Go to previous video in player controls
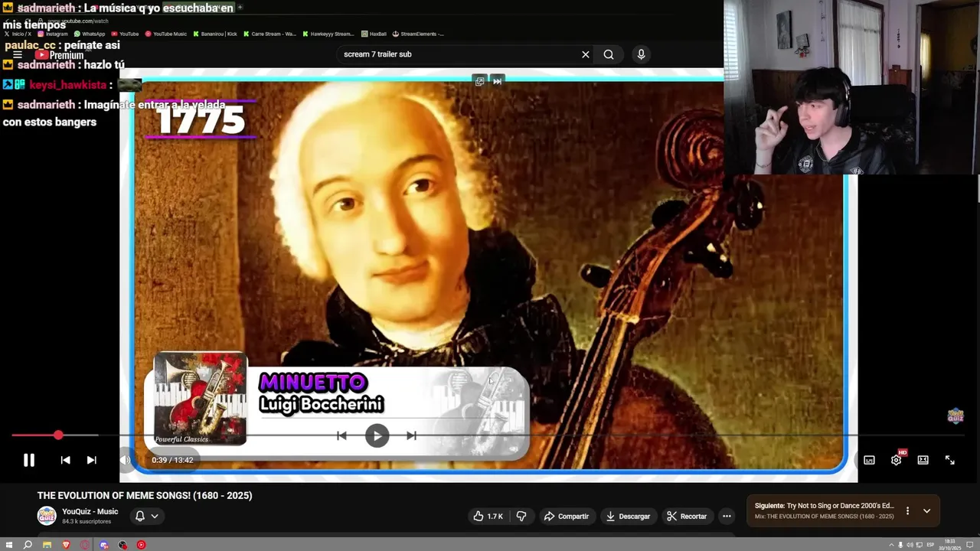 (x=65, y=460)
